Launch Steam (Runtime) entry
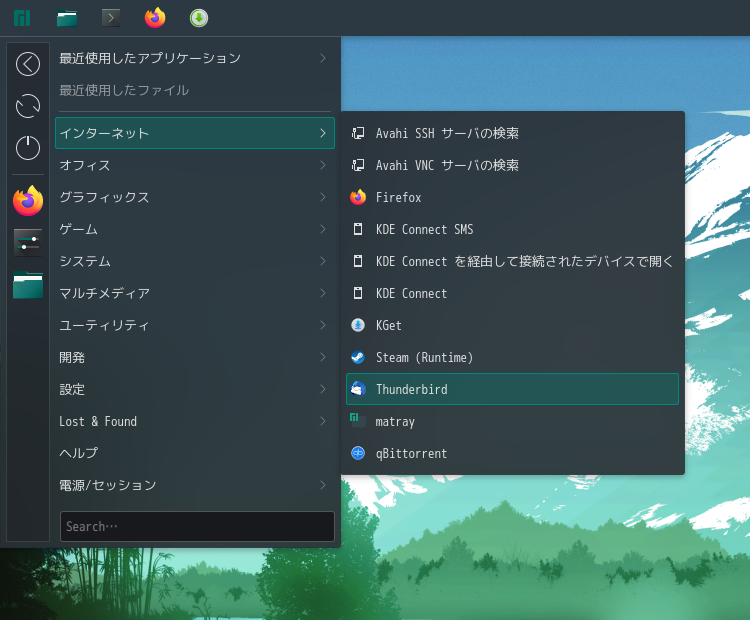Screen dimensions: 750x620 (512, 357)
